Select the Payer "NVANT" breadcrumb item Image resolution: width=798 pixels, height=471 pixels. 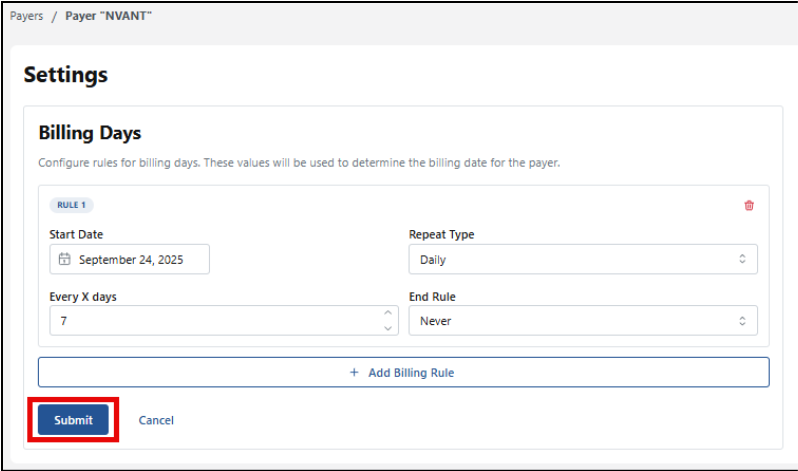[x=109, y=16]
